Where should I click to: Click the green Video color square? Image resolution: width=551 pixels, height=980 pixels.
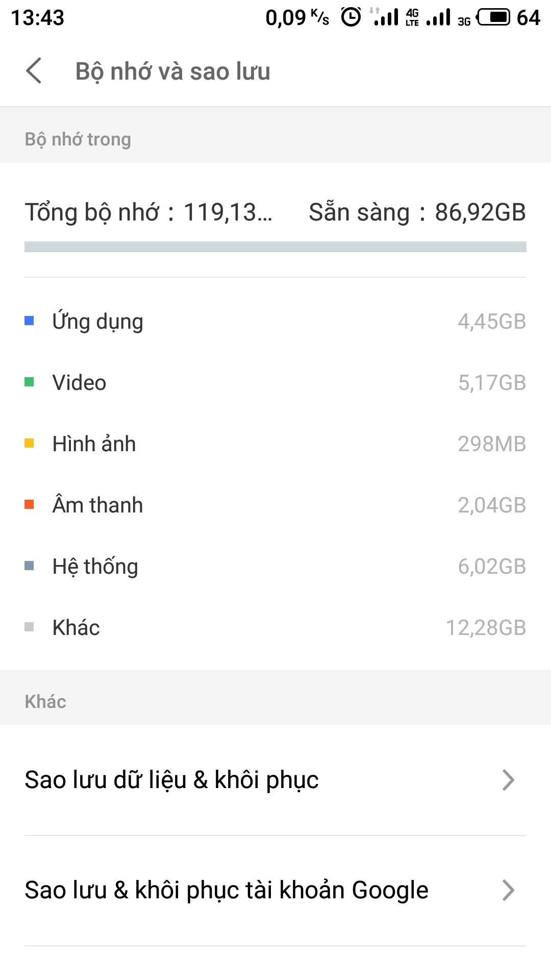click(x=29, y=382)
